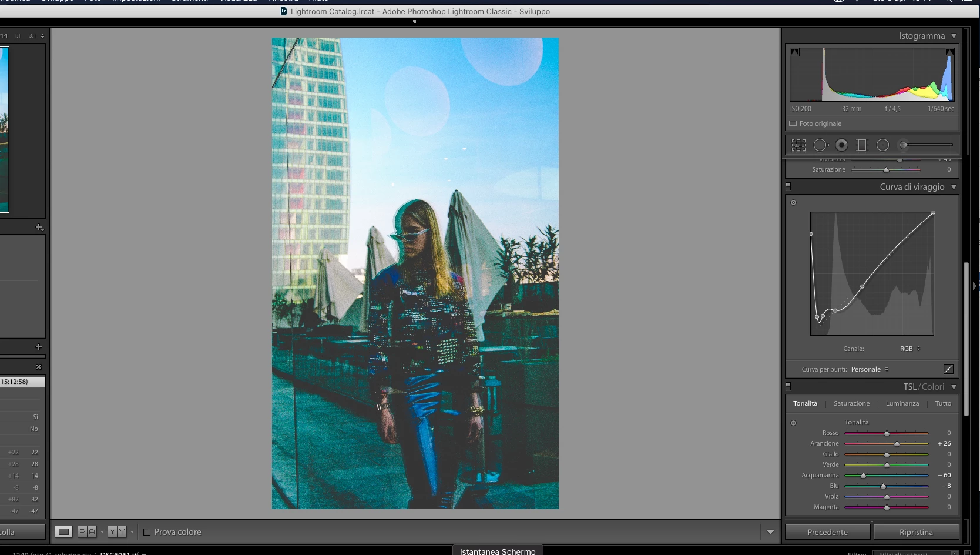This screenshot has height=555, width=980.
Task: Click the Giallo hue slider handle
Action: click(887, 454)
